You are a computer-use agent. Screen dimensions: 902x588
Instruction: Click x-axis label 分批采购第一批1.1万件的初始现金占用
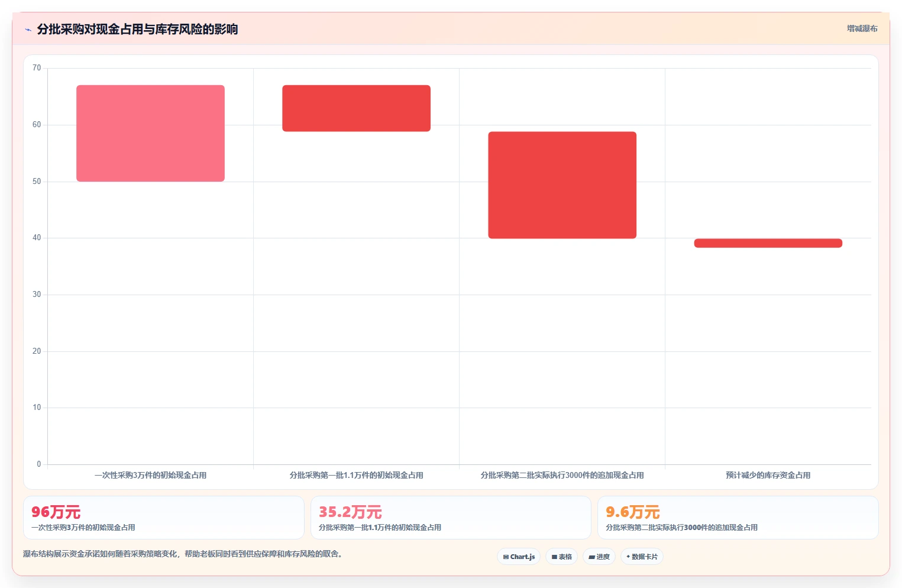(x=356, y=475)
